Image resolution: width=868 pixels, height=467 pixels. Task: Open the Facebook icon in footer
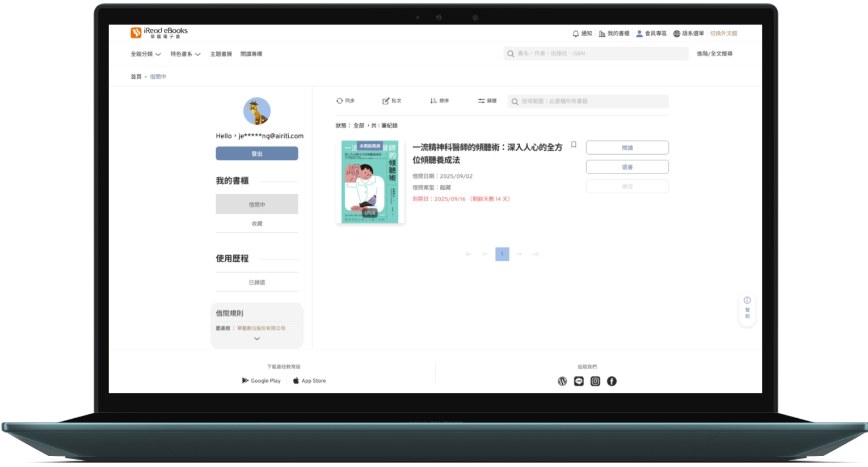612,381
